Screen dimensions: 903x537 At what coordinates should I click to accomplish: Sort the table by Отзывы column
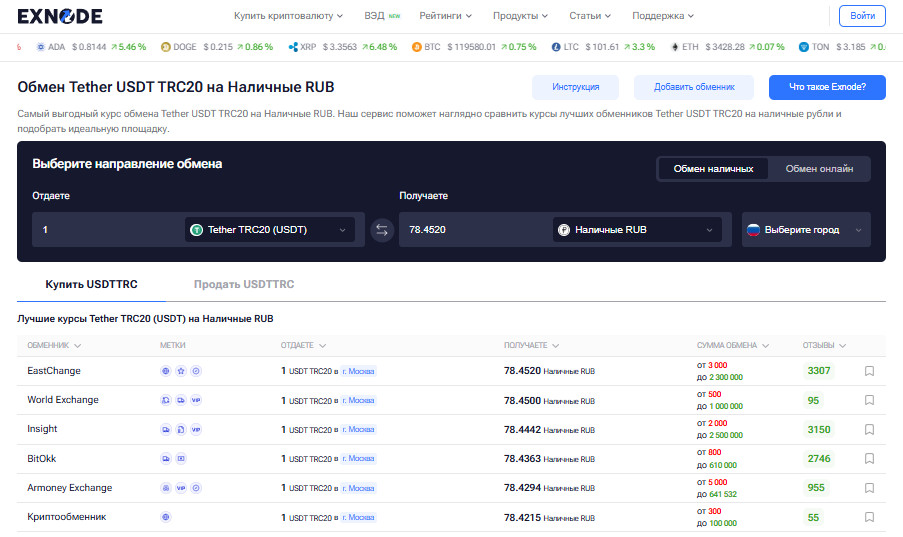click(824, 345)
